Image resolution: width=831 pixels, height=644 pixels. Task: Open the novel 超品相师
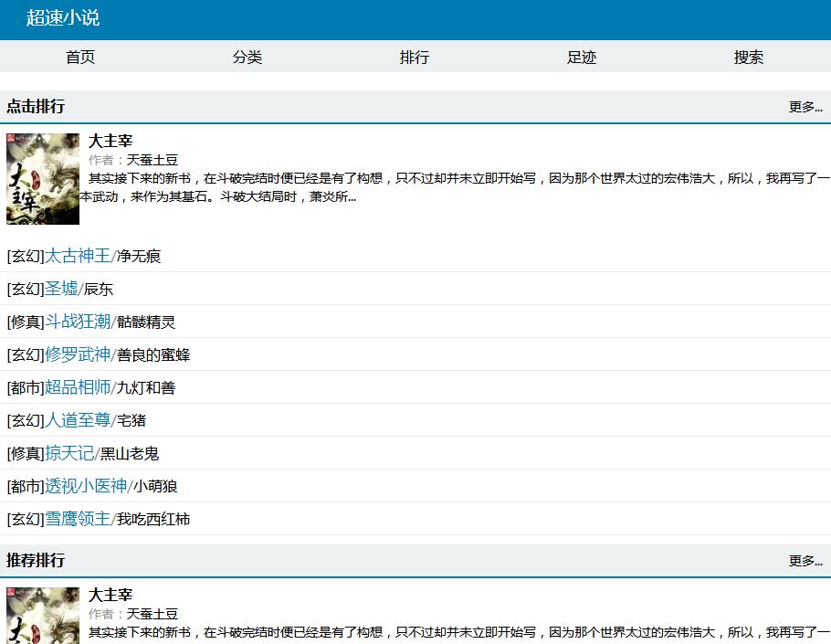[80, 388]
